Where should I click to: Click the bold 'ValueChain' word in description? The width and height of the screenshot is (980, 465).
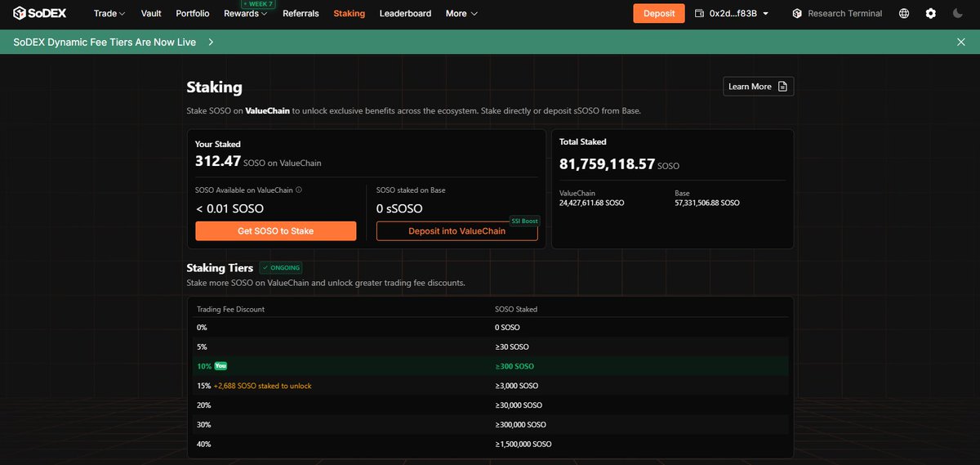click(x=267, y=110)
